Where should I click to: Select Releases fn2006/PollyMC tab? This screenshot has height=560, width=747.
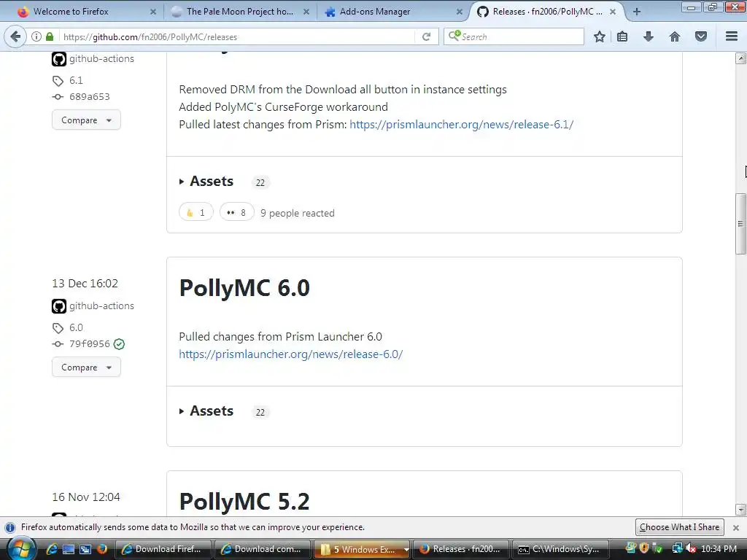(x=547, y=12)
